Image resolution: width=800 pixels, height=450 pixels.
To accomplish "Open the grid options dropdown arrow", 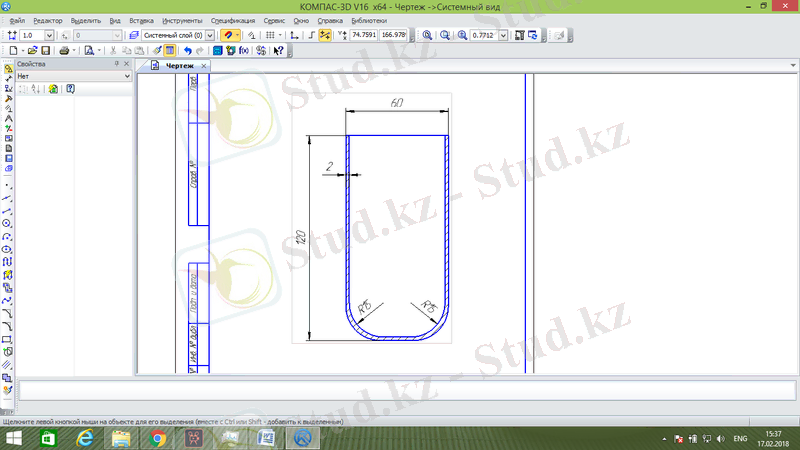I will [280, 35].
